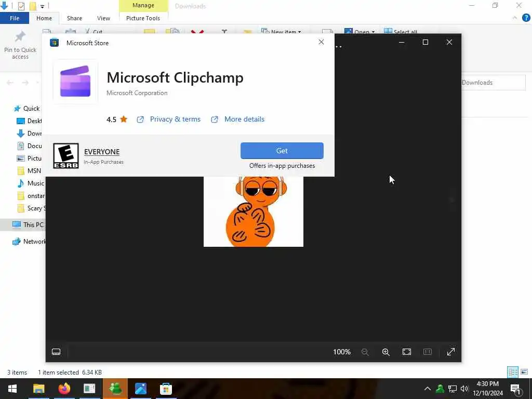Open Explorer help question mark icon
532x399 pixels.
[x=526, y=18]
